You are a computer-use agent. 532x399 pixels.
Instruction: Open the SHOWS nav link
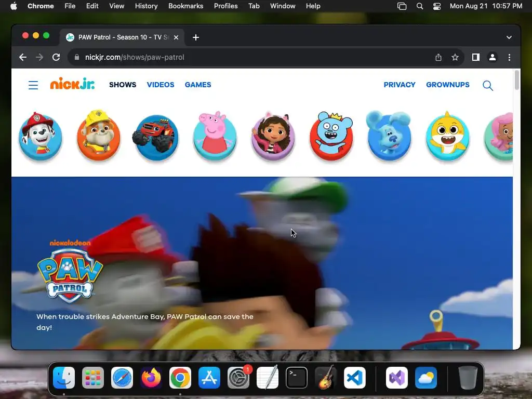coord(123,85)
